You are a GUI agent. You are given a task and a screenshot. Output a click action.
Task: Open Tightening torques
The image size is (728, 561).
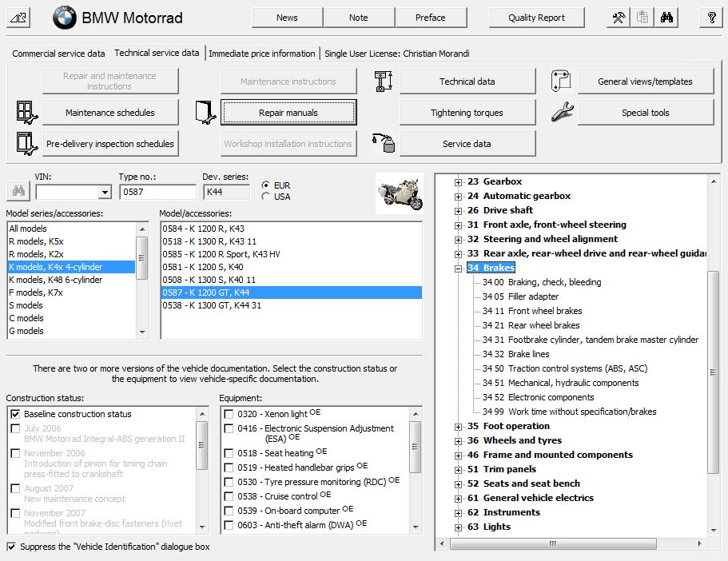coord(467,113)
